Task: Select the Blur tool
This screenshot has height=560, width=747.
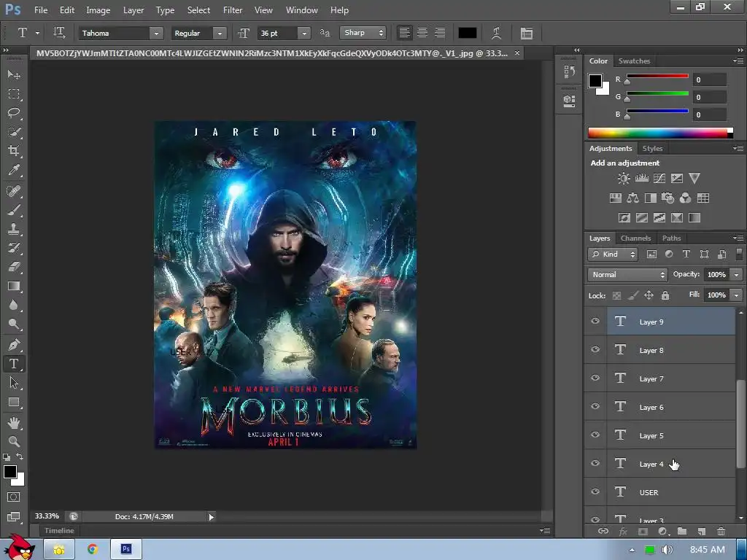Action: click(x=14, y=306)
